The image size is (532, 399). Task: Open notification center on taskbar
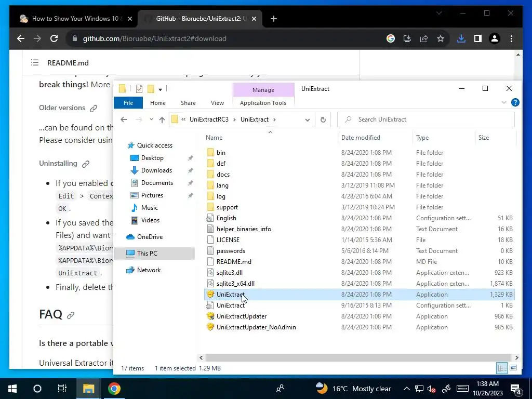515,389
